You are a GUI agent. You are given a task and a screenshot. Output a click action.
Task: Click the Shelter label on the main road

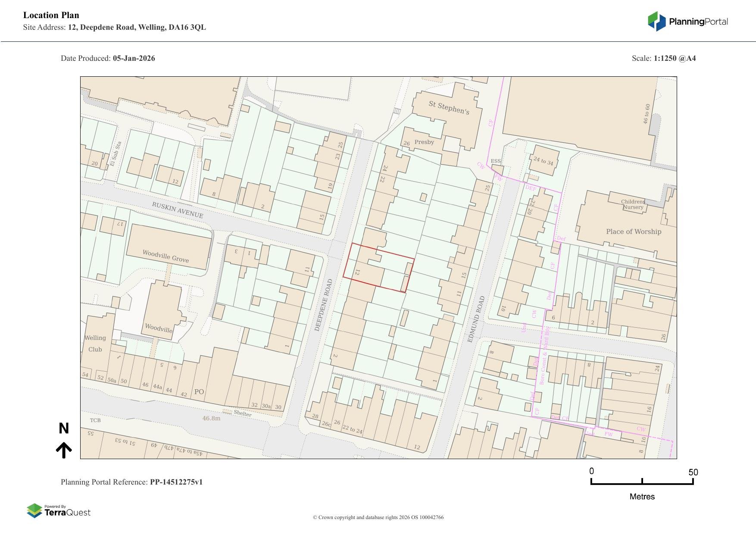242,413
